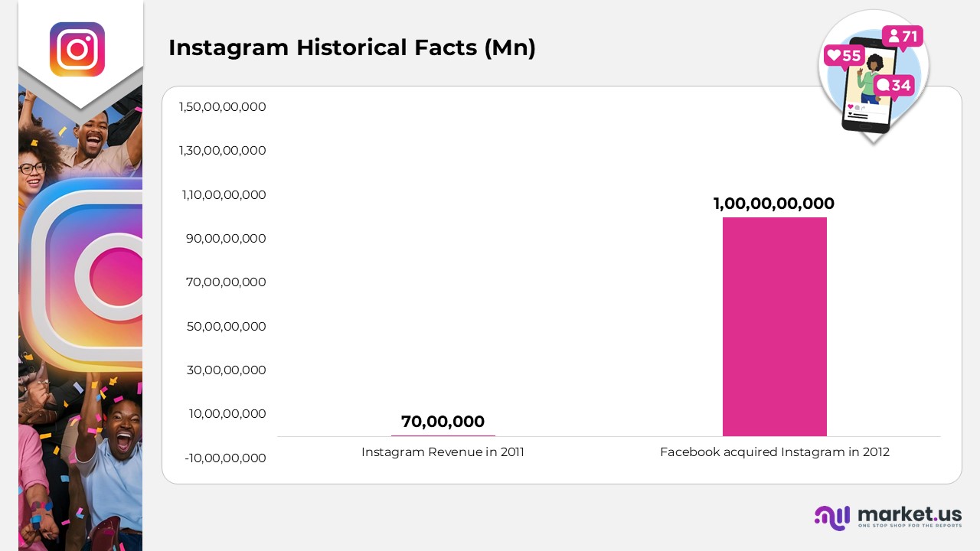Click the purple market.us logo icon
This screenshot has width=980, height=551.
point(832,518)
